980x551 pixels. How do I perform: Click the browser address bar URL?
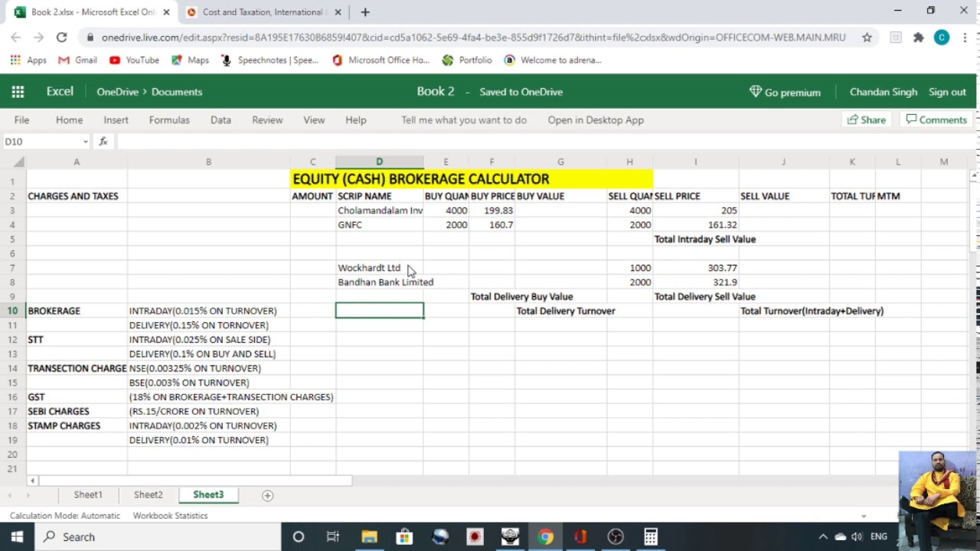(473, 37)
